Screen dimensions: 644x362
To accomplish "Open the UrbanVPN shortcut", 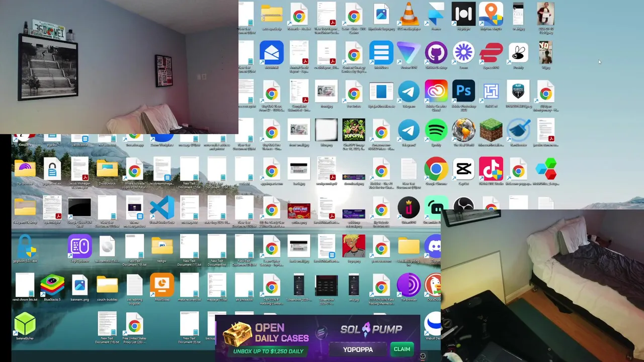I will [x=409, y=208].
